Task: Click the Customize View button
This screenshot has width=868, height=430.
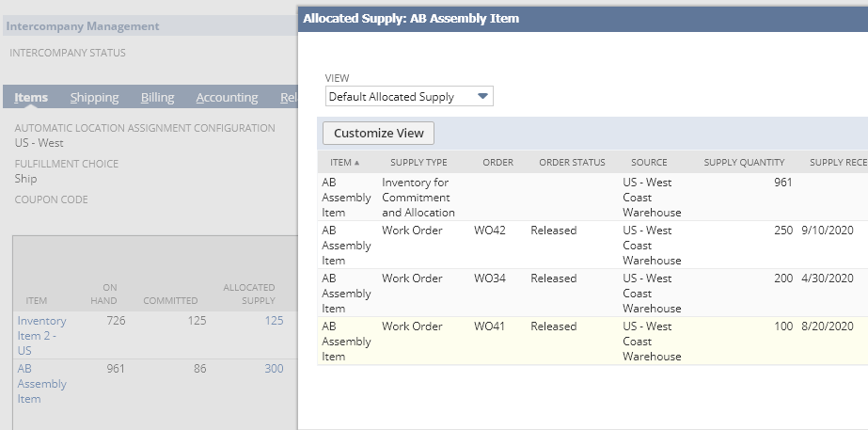Action: (378, 133)
